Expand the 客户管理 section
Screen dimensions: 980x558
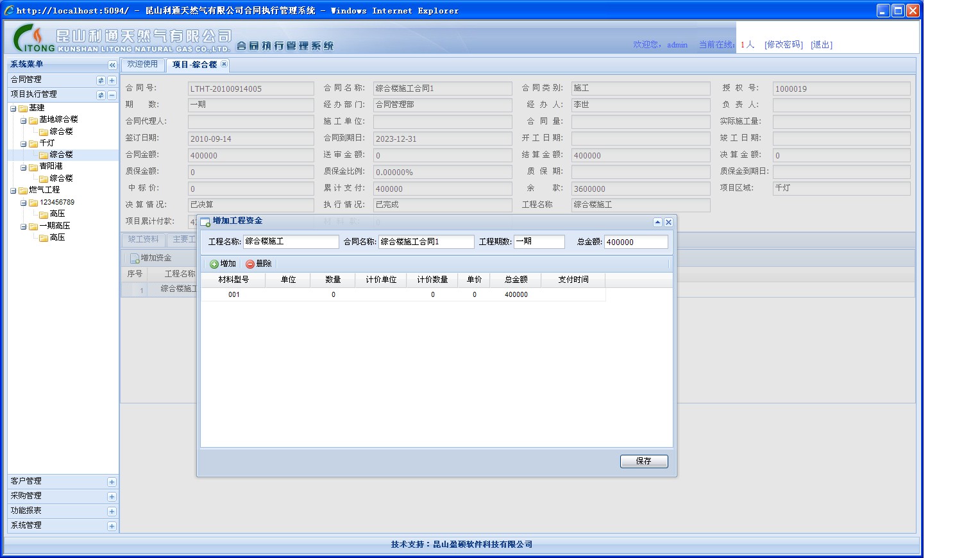112,482
